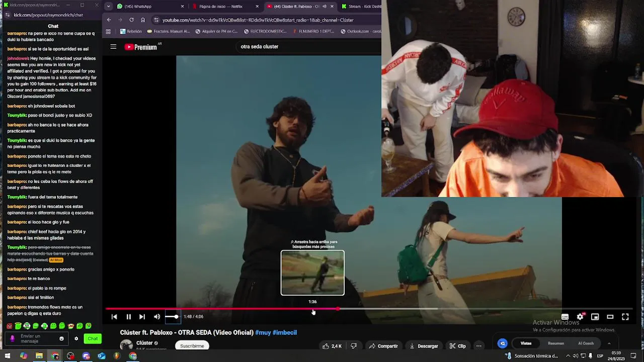Insert the red angry emote in chat

point(10,326)
